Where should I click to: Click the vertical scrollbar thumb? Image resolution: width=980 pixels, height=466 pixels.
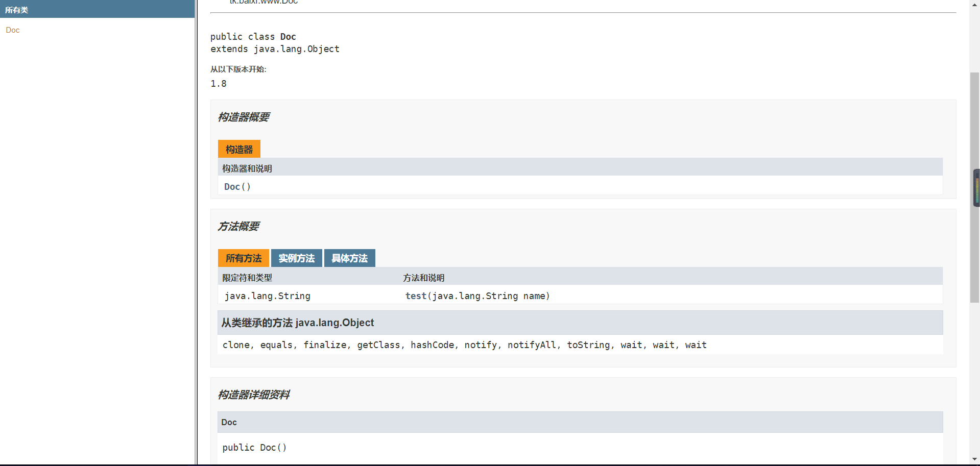coord(974,187)
